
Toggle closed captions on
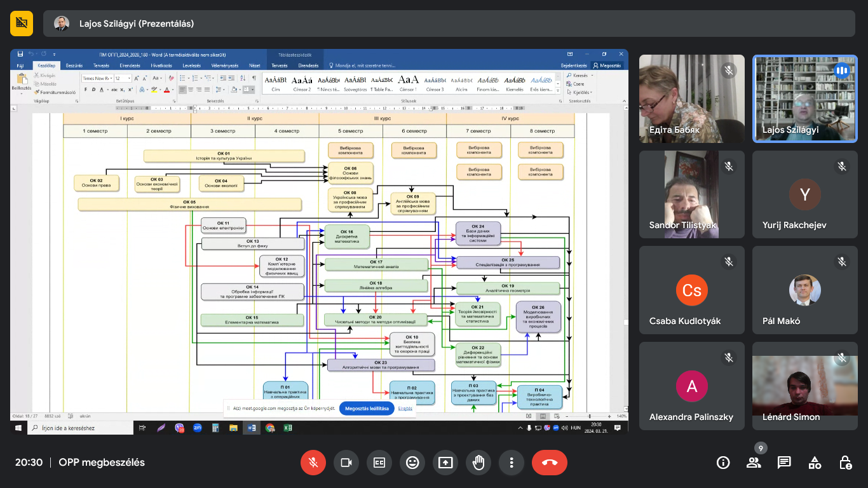[x=379, y=463]
